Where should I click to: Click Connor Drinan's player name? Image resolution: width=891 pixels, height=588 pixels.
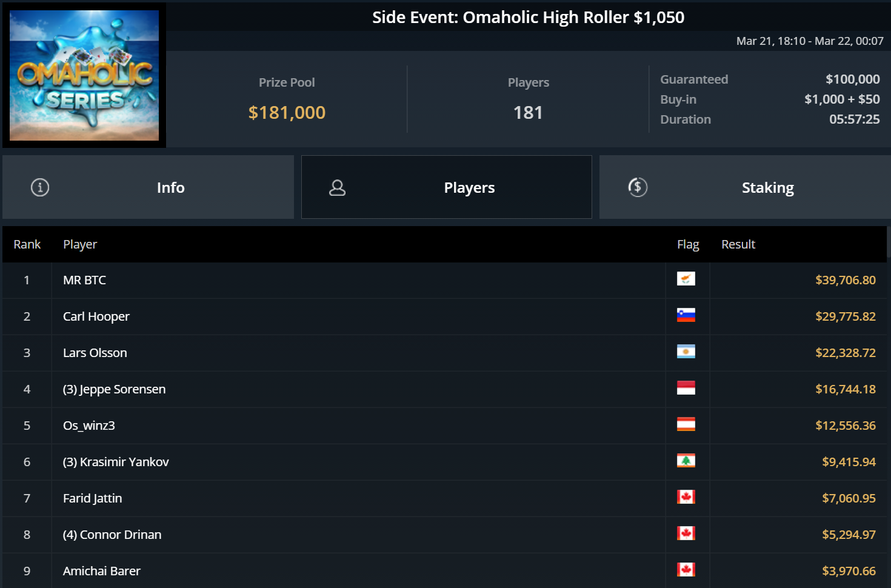click(112, 535)
